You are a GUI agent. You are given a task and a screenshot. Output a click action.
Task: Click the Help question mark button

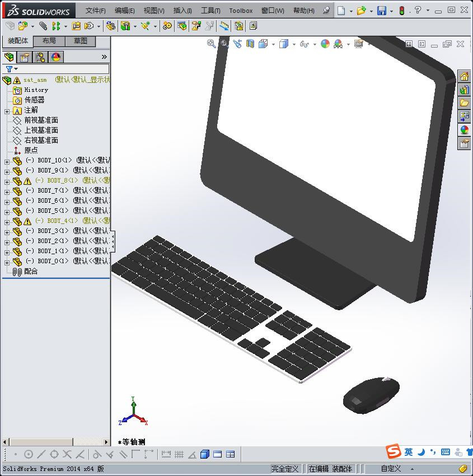(x=416, y=10)
